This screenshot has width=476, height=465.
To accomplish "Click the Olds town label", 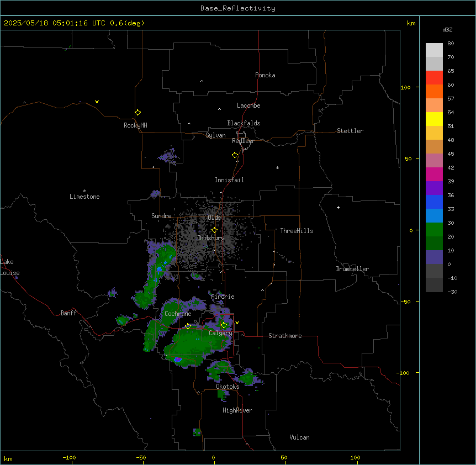I will 214,218.
